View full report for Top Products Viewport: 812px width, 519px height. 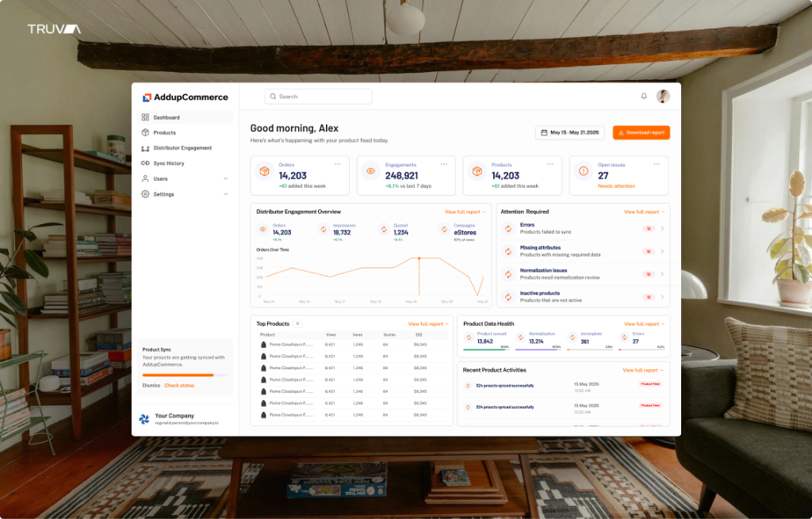click(x=428, y=324)
